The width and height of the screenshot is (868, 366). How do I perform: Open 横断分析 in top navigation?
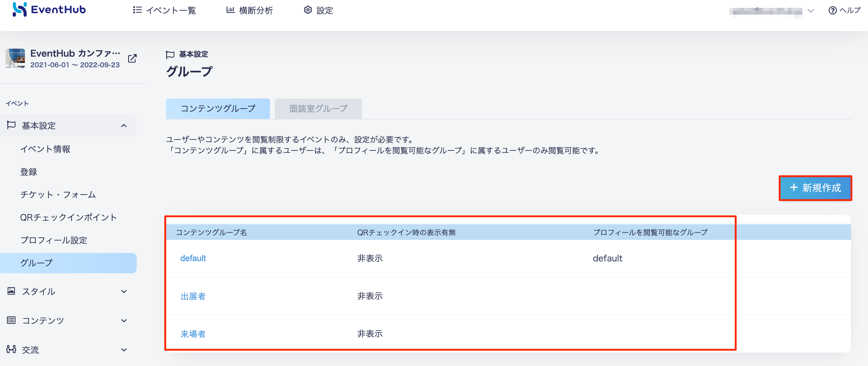point(249,10)
